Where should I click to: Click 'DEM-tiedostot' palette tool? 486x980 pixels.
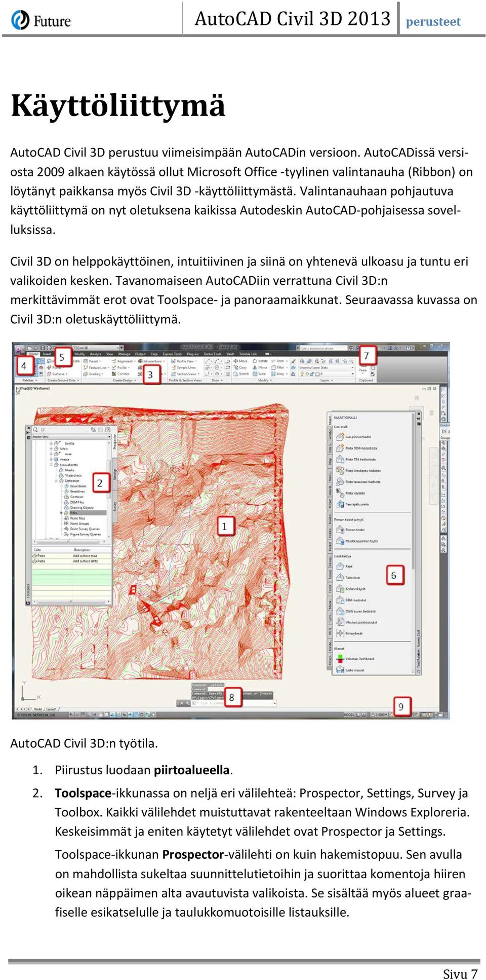pyautogui.click(x=351, y=599)
